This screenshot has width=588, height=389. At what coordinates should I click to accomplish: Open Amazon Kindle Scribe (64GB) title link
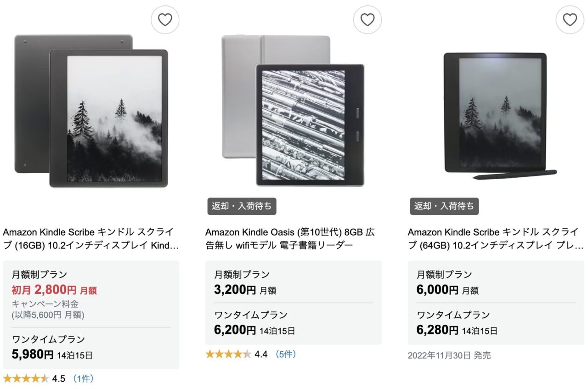coord(496,239)
